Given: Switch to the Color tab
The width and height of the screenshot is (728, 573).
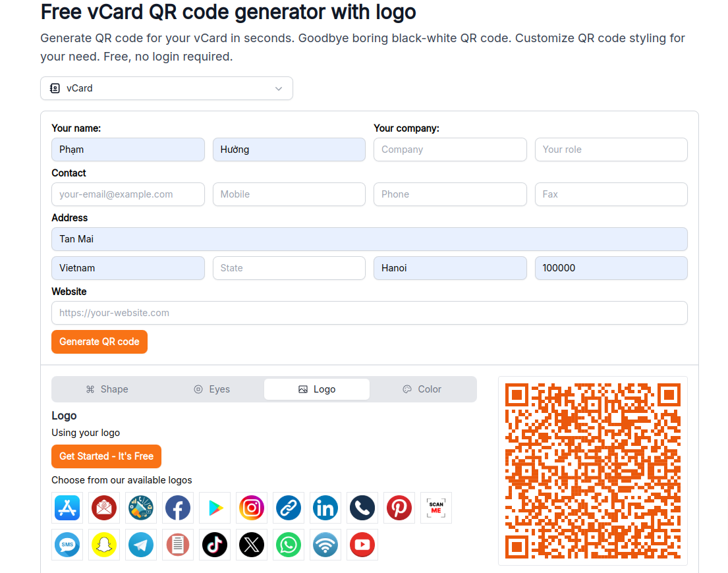Looking at the screenshot, I should [422, 389].
